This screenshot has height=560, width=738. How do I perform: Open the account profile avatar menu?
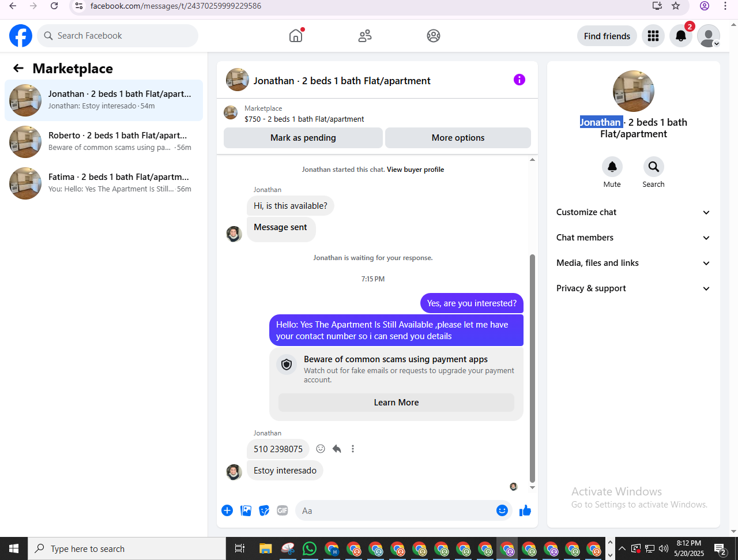coord(709,36)
